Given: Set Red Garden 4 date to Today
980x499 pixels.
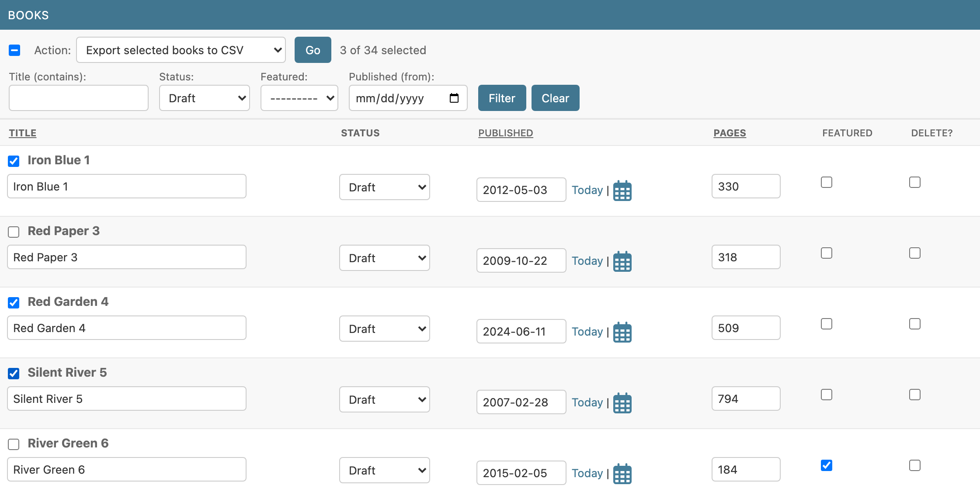Looking at the screenshot, I should pos(587,332).
